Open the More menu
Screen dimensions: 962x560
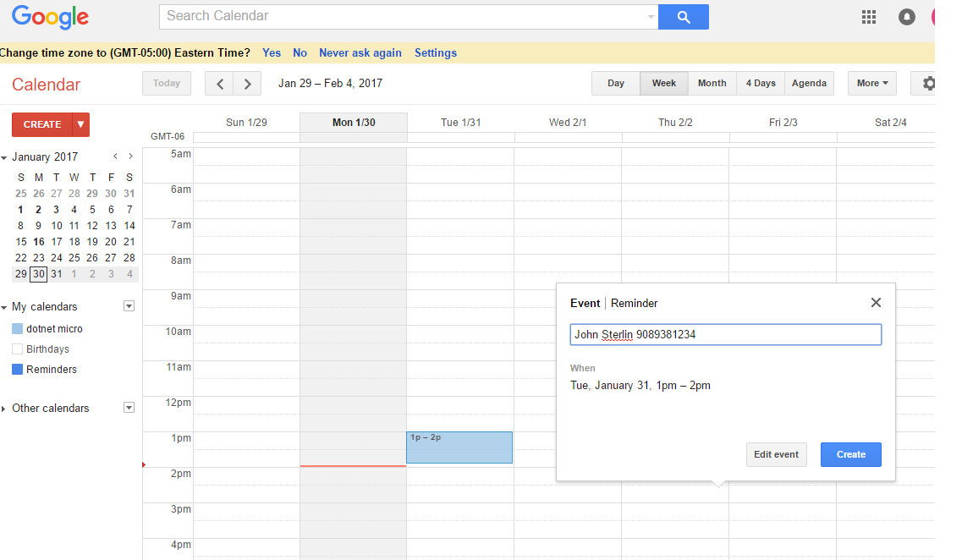pyautogui.click(x=871, y=84)
